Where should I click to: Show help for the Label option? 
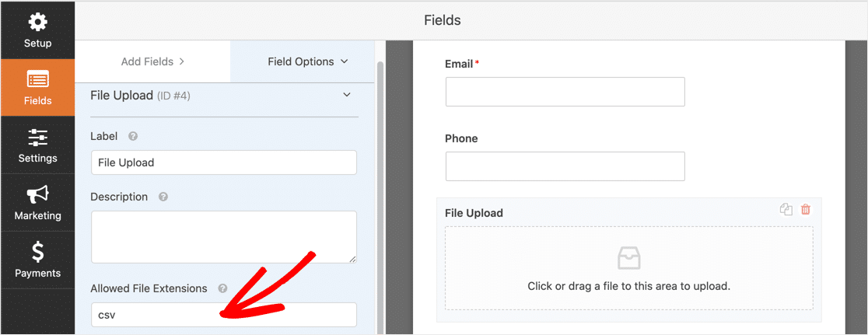click(133, 136)
